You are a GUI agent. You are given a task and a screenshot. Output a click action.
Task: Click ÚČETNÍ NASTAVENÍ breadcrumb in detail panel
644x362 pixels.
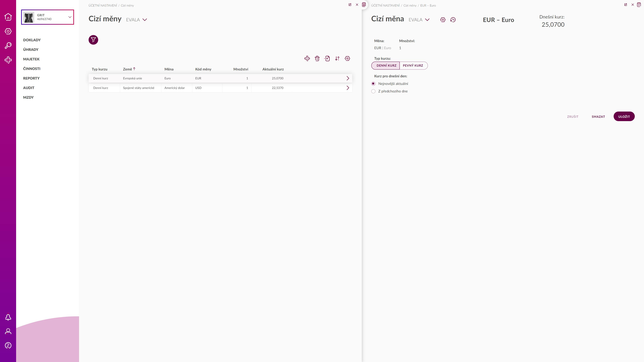tap(385, 6)
